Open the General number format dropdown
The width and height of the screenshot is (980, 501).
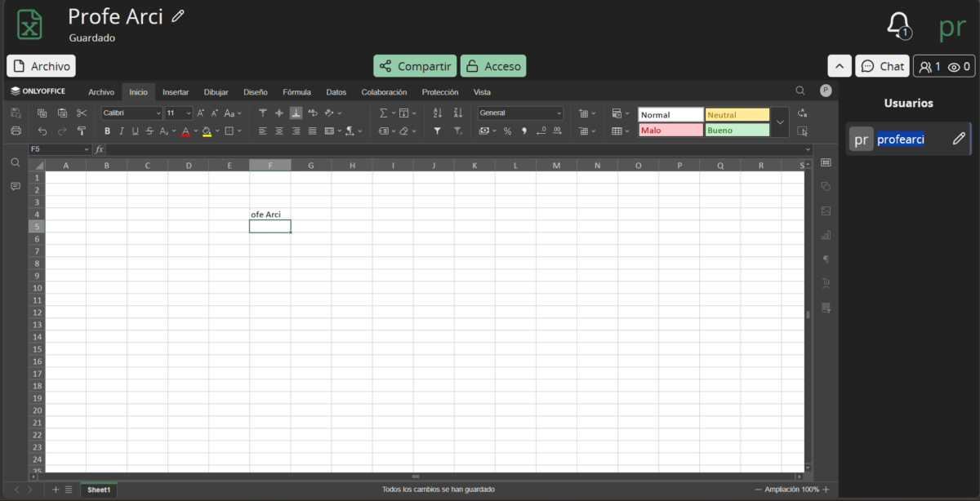coord(520,113)
